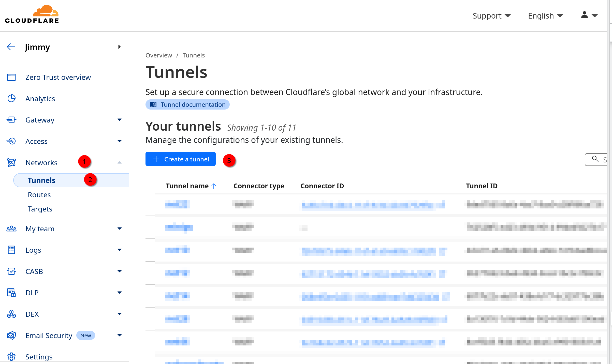The height and width of the screenshot is (364, 612).
Task: Open Routes under Networks
Action: pos(39,195)
